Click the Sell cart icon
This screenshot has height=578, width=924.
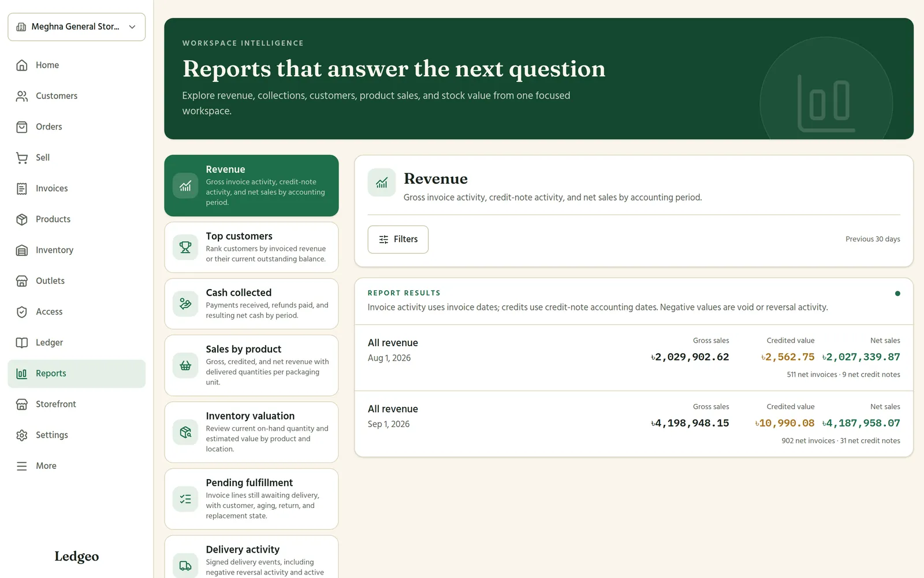coord(22,158)
